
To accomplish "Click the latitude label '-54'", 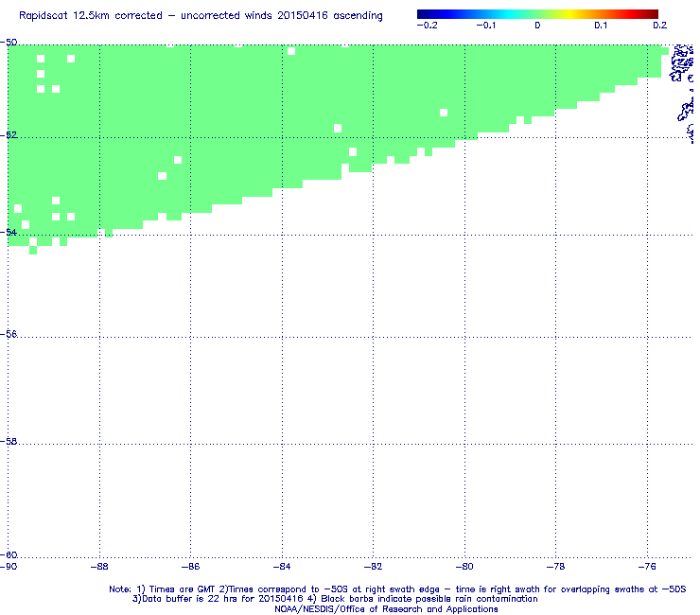I will 9,232.
